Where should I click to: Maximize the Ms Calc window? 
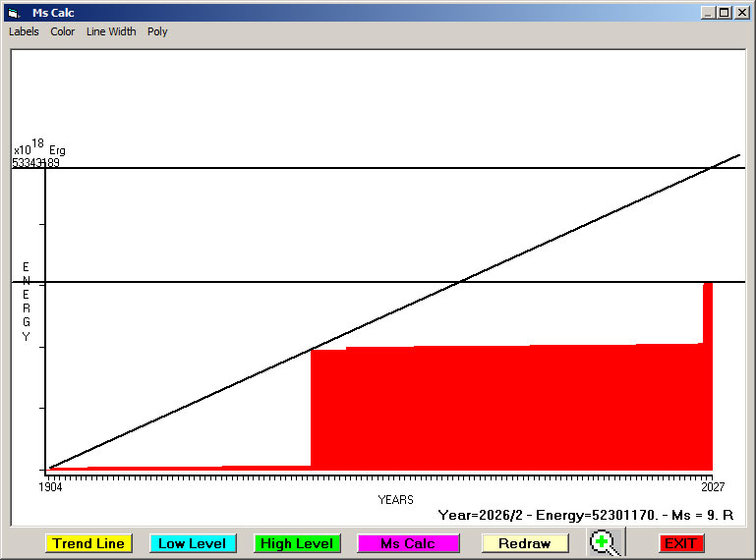click(725, 13)
